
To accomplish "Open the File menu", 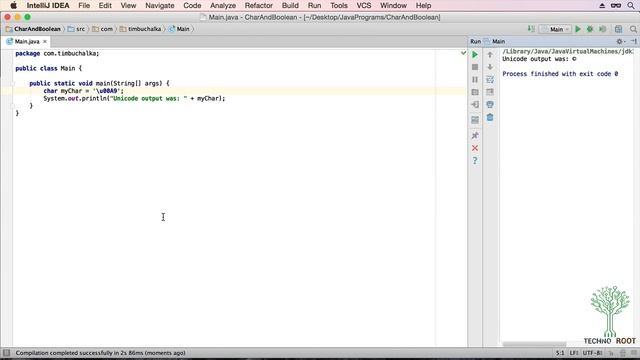I will point(84,6).
